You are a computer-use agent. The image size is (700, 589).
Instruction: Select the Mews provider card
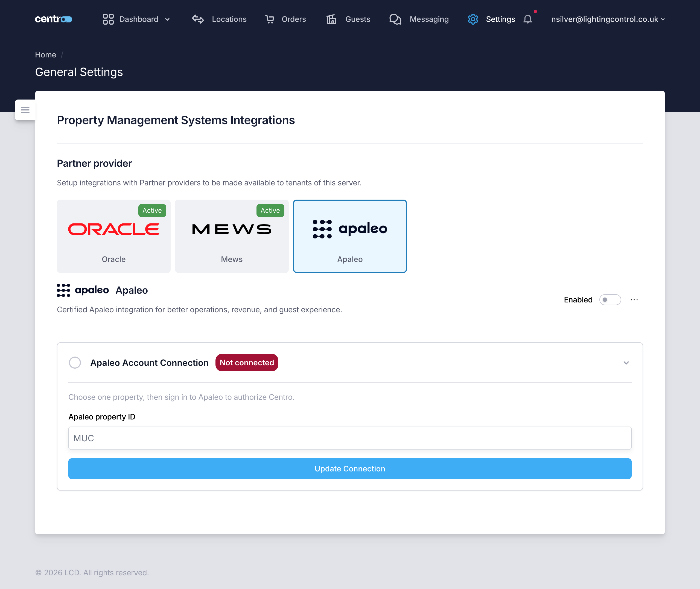coord(232,236)
